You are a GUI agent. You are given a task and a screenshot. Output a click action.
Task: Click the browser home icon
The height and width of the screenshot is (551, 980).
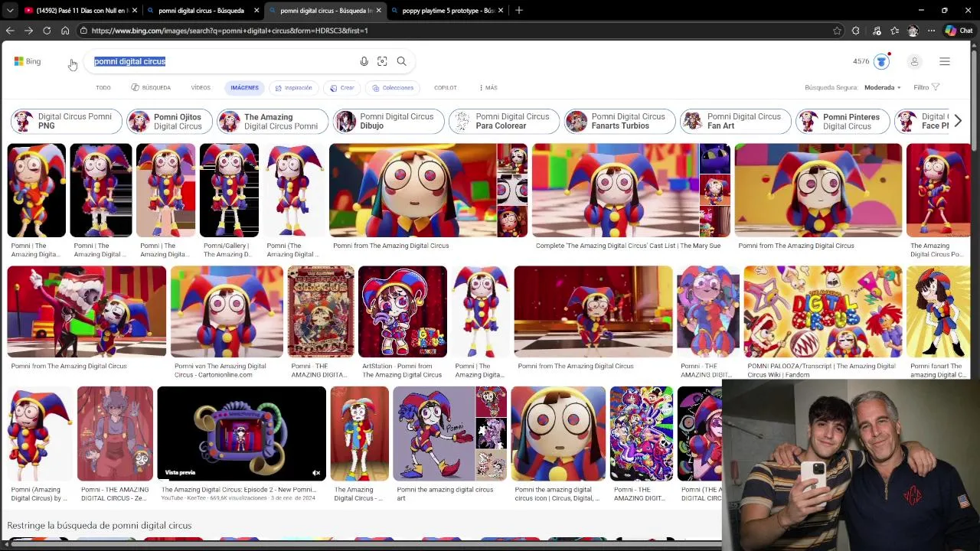click(x=65, y=31)
